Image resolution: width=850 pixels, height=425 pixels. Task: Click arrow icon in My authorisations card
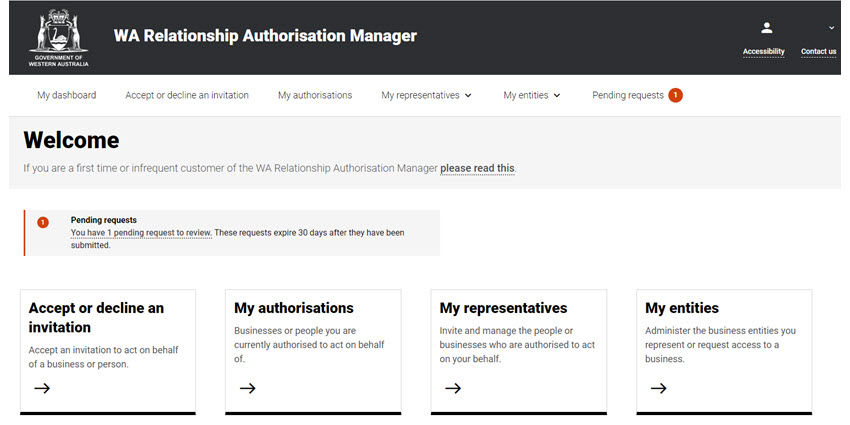pyautogui.click(x=248, y=388)
